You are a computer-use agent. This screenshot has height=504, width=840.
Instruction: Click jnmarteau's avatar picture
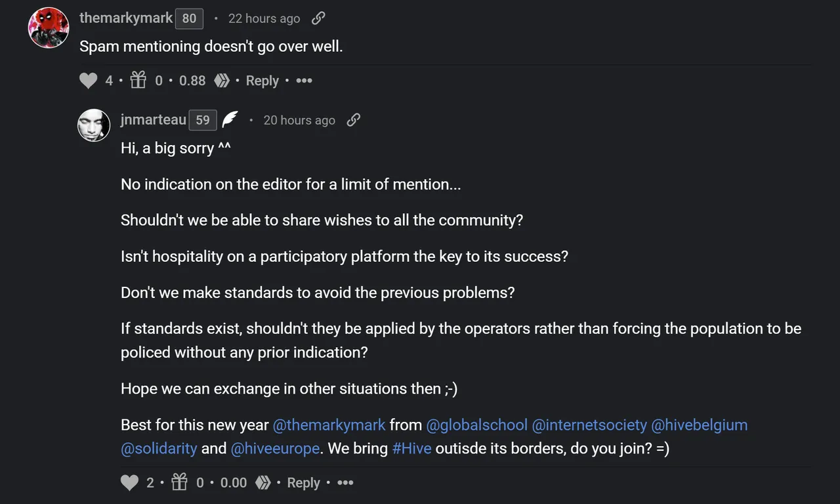pyautogui.click(x=94, y=125)
